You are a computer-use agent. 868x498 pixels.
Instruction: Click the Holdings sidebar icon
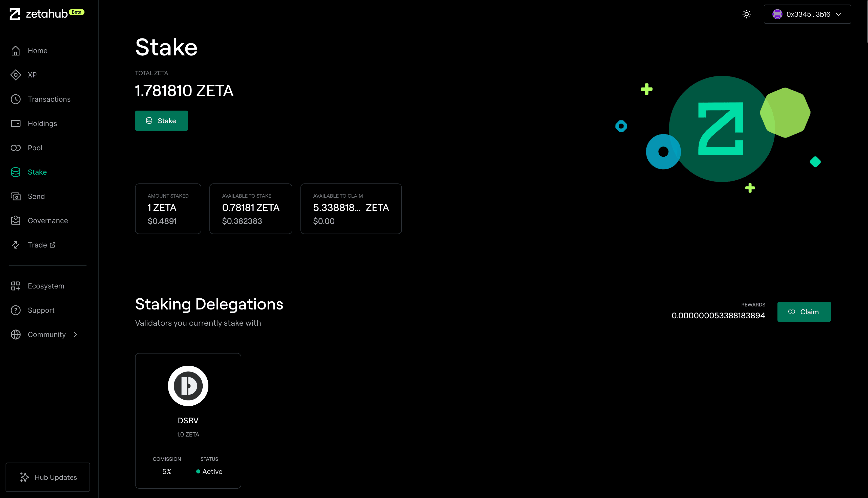point(16,123)
